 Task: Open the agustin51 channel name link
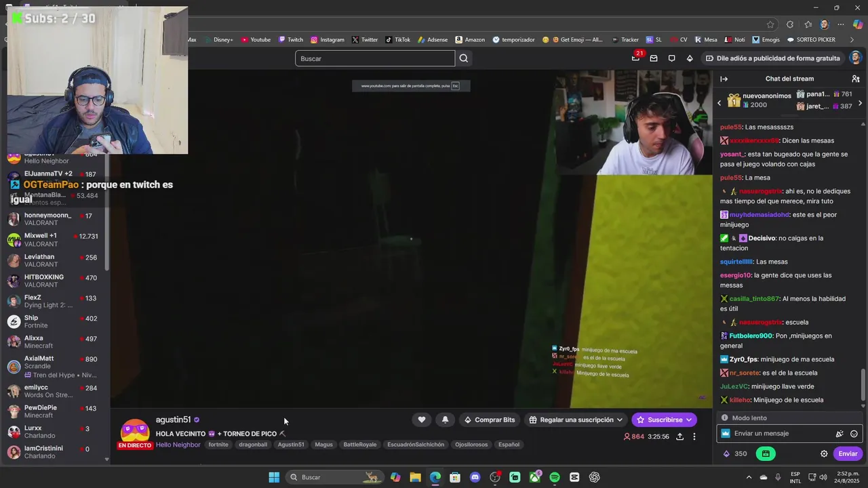coord(173,420)
